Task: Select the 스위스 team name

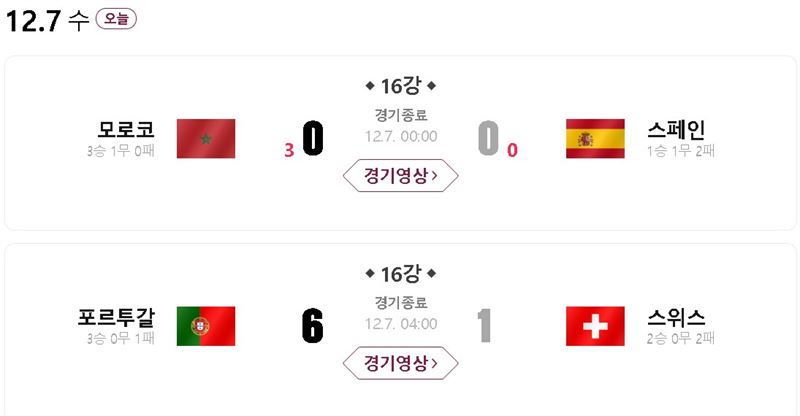Action: (x=676, y=317)
